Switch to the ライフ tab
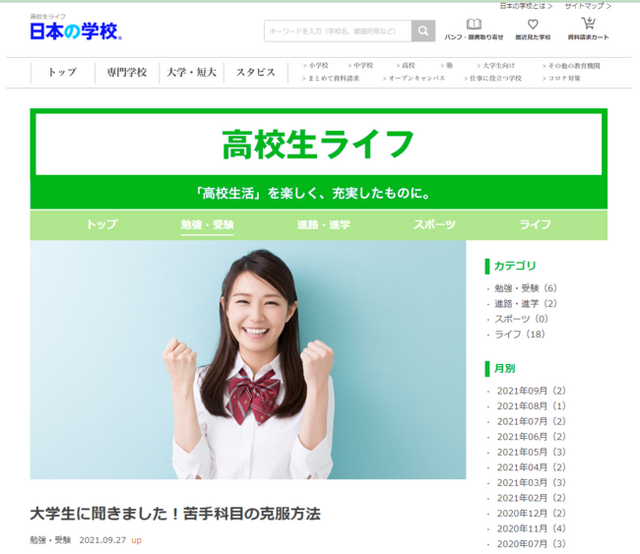The width and height of the screenshot is (640, 554). click(x=535, y=225)
